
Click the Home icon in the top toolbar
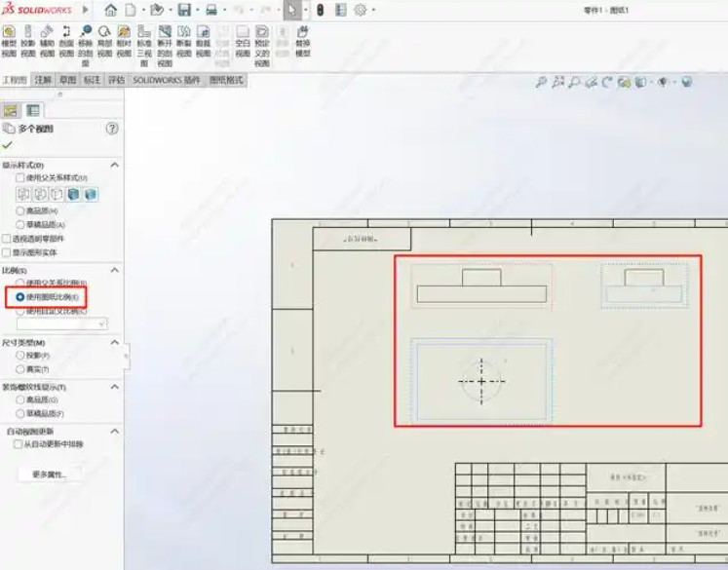(x=110, y=10)
